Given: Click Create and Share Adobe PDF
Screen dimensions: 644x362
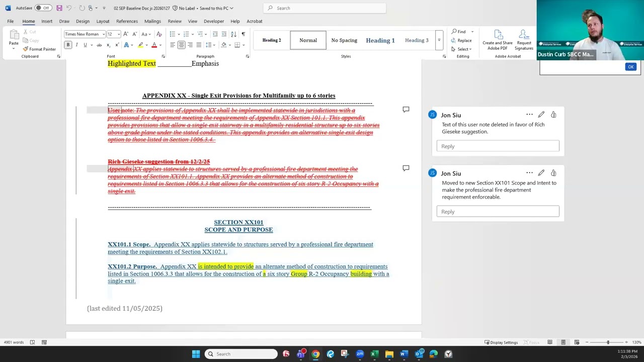Looking at the screenshot, I should [x=498, y=39].
